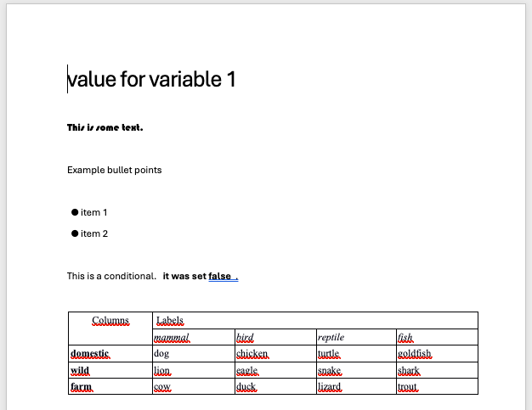
Task: Click the "Columns" table header cell
Action: (x=110, y=321)
